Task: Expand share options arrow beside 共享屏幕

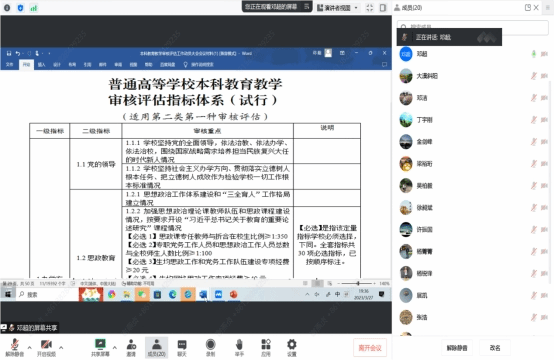Action: 115,348
